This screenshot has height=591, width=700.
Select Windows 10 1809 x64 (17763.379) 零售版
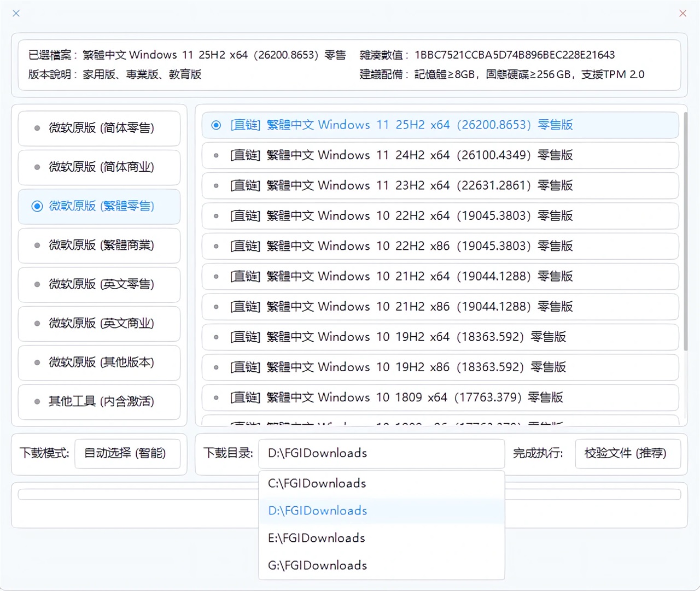pos(440,398)
